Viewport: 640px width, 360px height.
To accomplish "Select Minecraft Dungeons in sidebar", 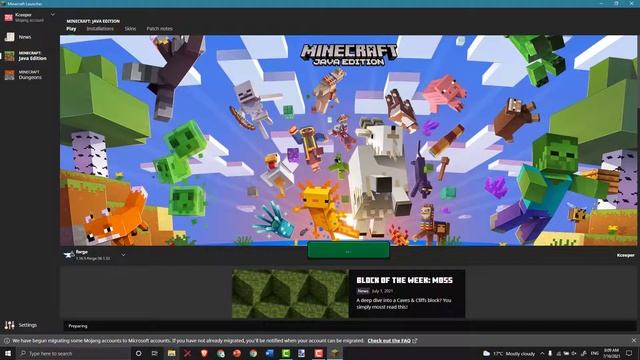I will click(x=23, y=75).
